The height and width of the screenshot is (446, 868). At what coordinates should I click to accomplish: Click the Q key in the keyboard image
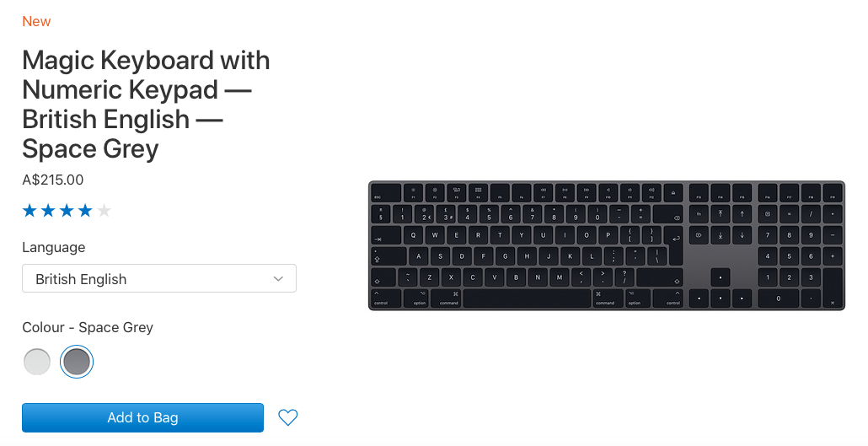click(x=414, y=235)
